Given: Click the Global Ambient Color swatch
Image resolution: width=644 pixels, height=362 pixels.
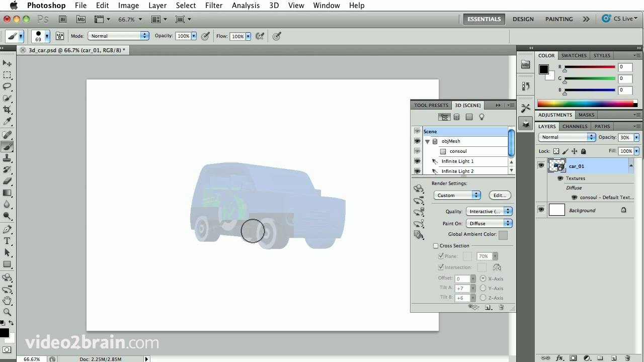Looking at the screenshot, I should (503, 235).
